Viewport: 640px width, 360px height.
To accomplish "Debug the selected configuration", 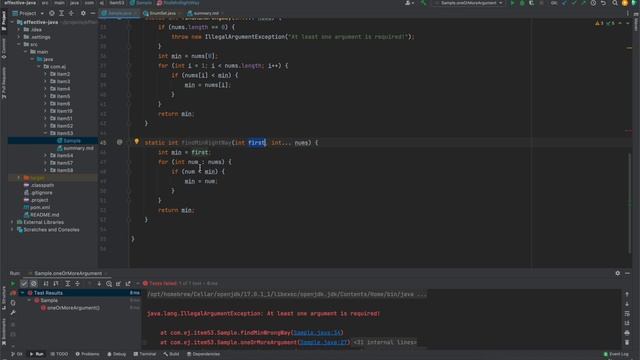I will (522, 3).
